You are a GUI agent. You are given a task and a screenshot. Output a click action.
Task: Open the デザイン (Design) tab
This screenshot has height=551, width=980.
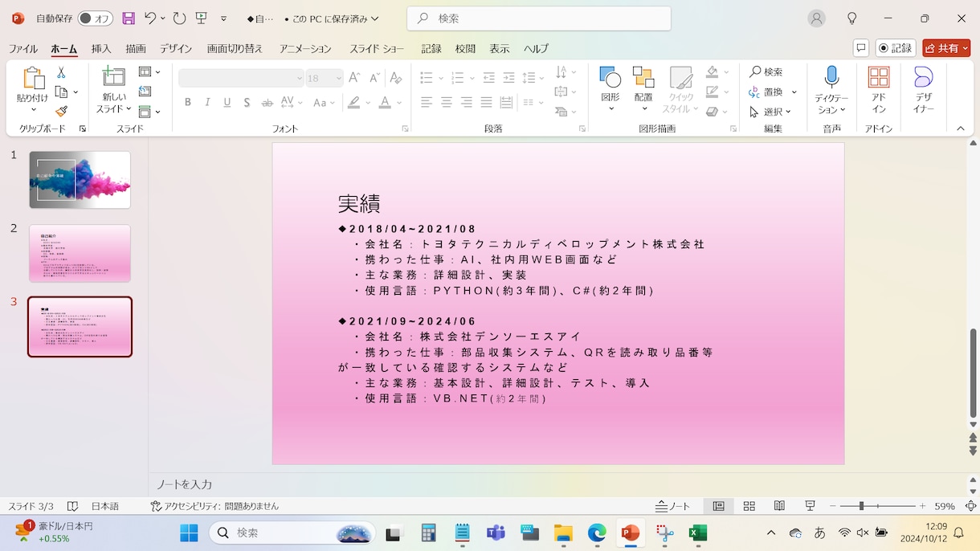176,48
